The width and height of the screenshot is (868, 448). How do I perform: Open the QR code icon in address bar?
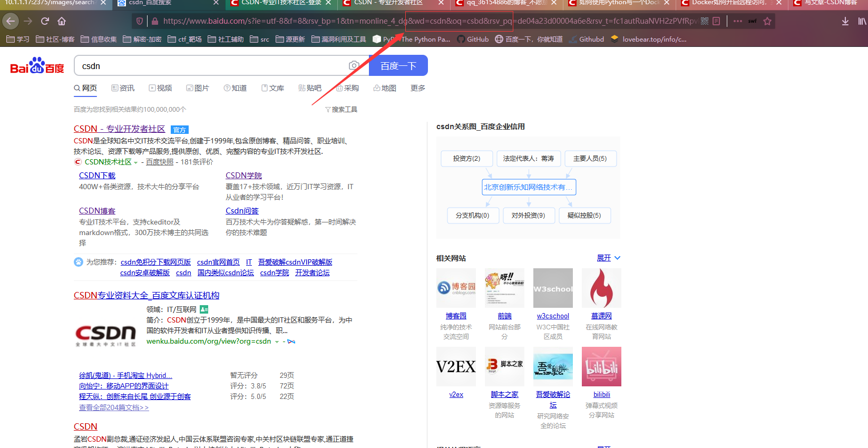pyautogui.click(x=705, y=21)
